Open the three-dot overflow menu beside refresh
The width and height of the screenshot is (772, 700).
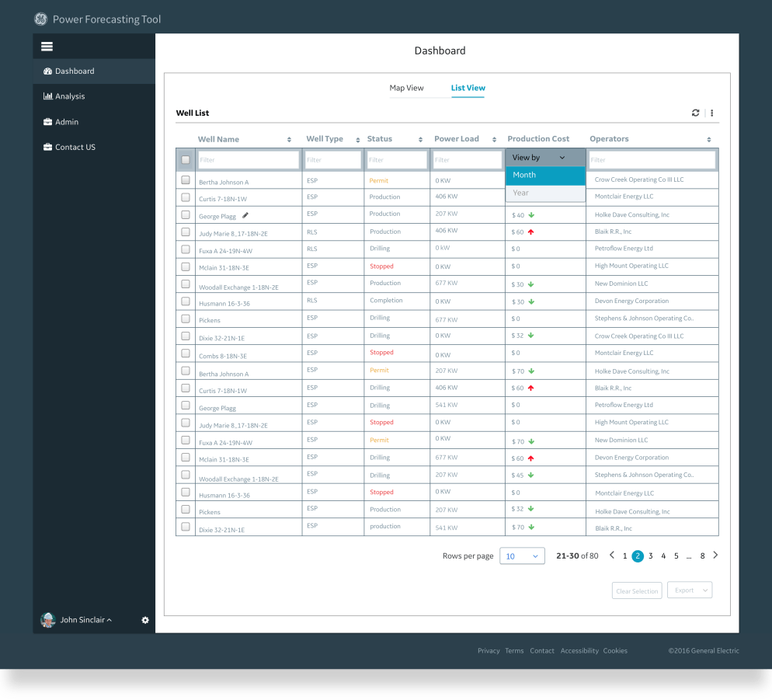point(711,112)
